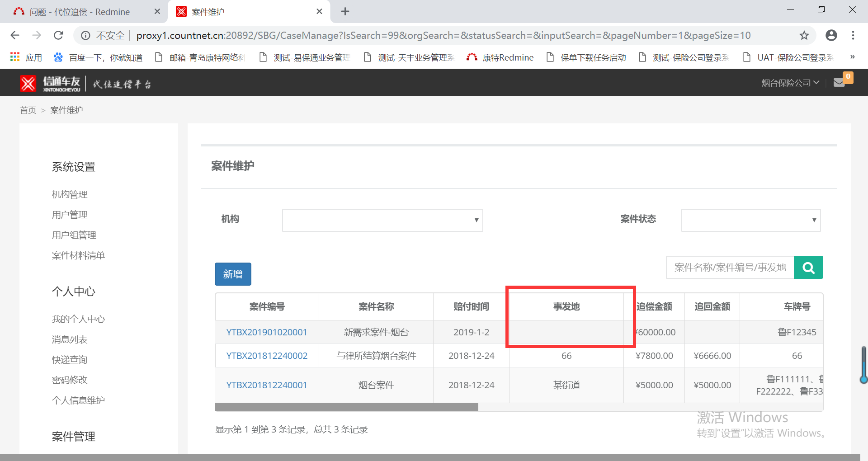This screenshot has width=868, height=461.
Task: Select the 新需求案件-烟台 name cell
Action: (376, 332)
